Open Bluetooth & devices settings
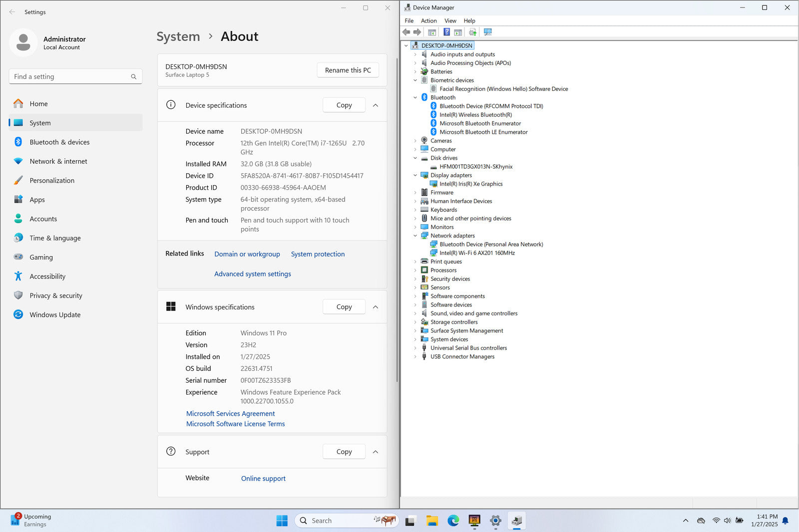799x532 pixels. coord(75,142)
